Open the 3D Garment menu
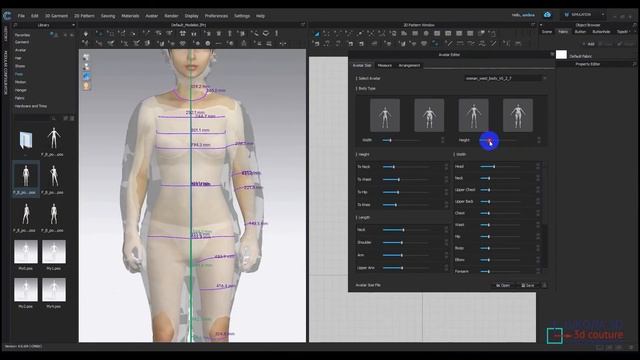This screenshot has width=640, height=360. click(x=56, y=16)
